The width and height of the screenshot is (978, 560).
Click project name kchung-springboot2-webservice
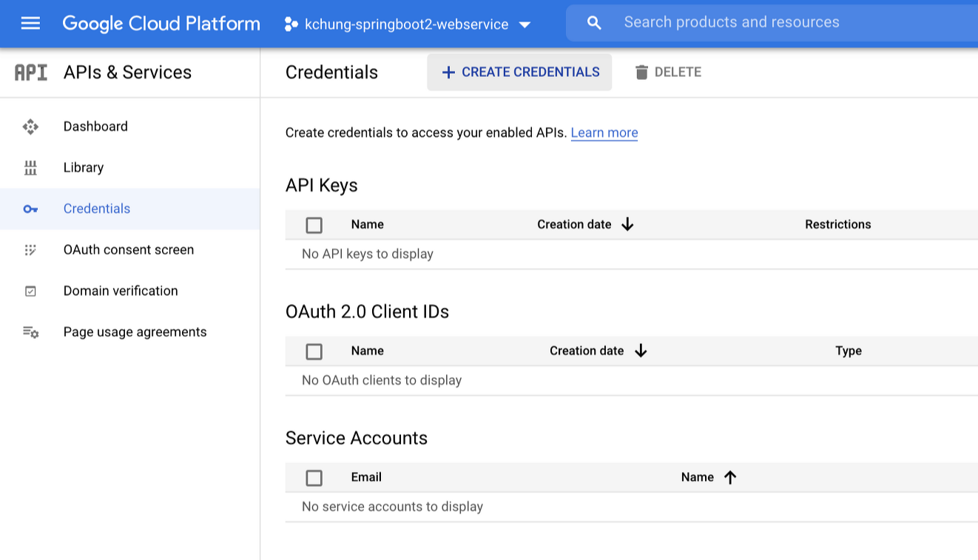coord(407,24)
